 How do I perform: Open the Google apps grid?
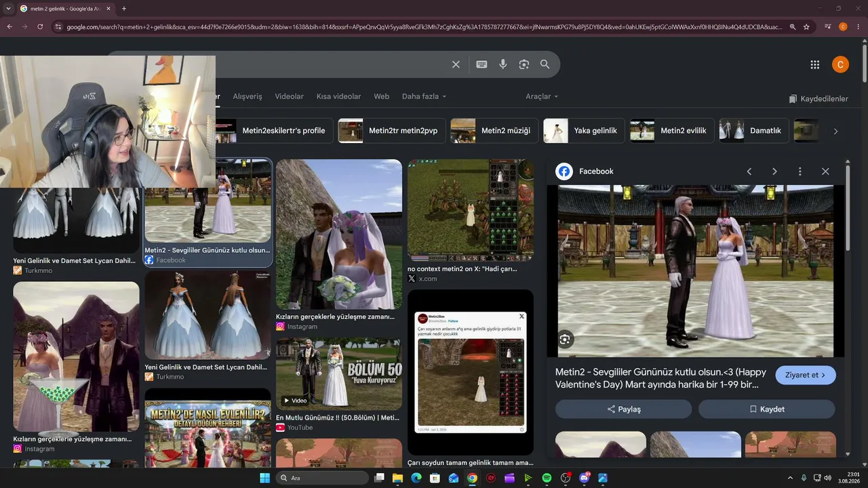815,64
